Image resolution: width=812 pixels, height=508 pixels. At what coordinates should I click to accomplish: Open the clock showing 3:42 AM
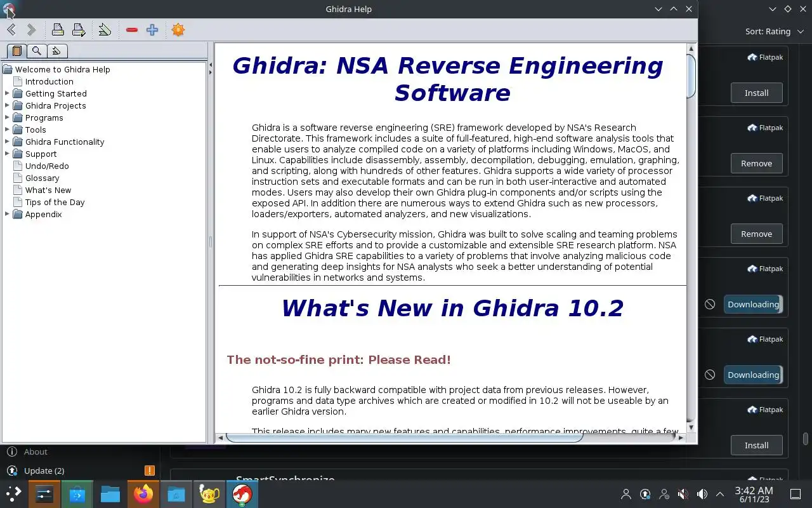click(754, 495)
